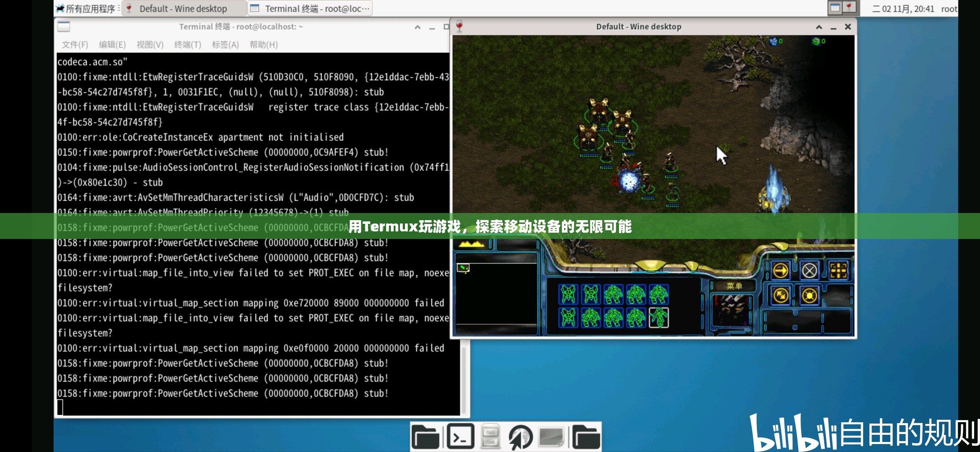Click the selected unit portrait

tap(732, 310)
